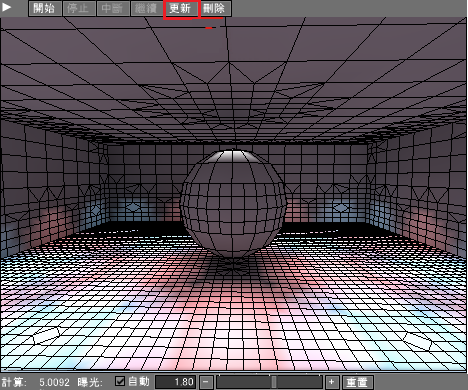Click the bright highlight on top of the sphere
This screenshot has width=468, height=390.
click(x=233, y=156)
